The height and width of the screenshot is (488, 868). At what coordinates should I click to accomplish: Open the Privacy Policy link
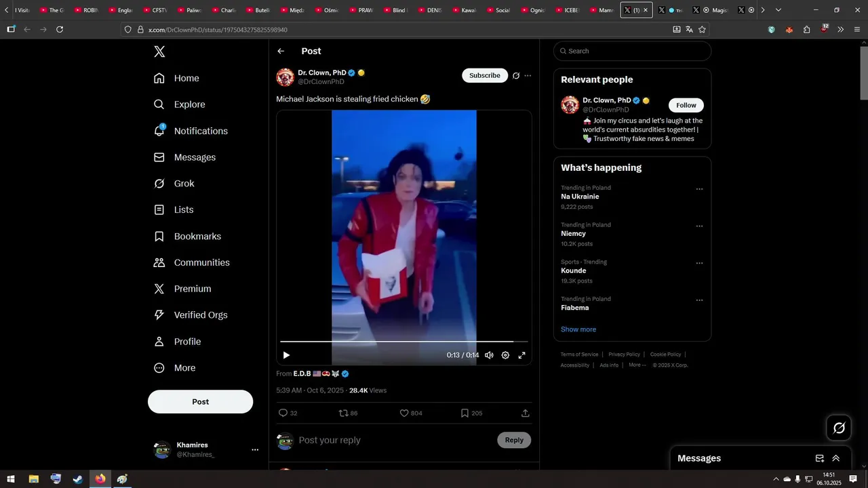624,354
